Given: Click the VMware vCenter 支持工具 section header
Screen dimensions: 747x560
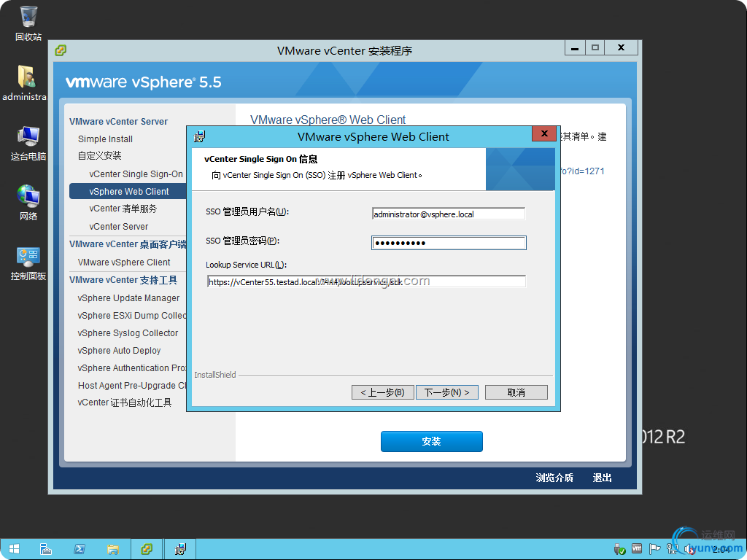Looking at the screenshot, I should [123, 280].
